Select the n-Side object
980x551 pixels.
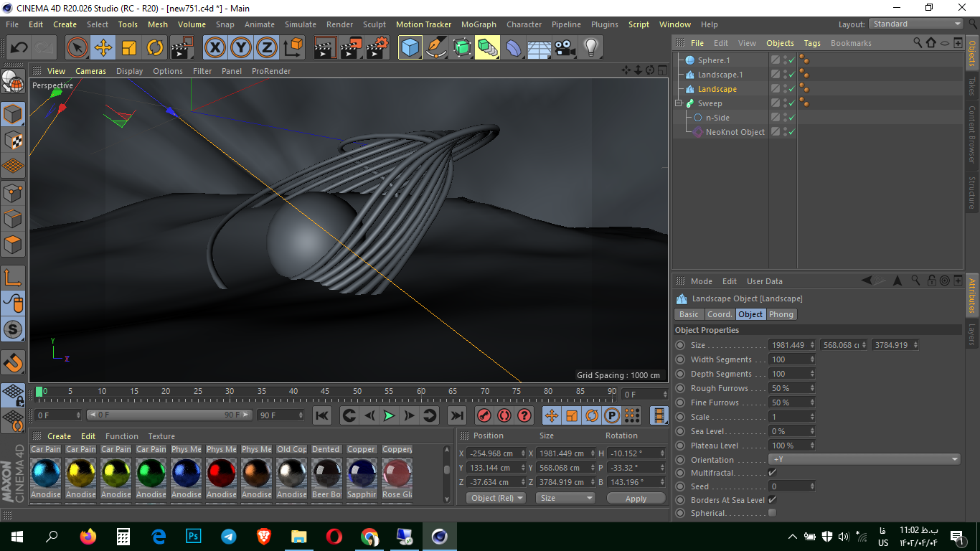[x=717, y=118]
